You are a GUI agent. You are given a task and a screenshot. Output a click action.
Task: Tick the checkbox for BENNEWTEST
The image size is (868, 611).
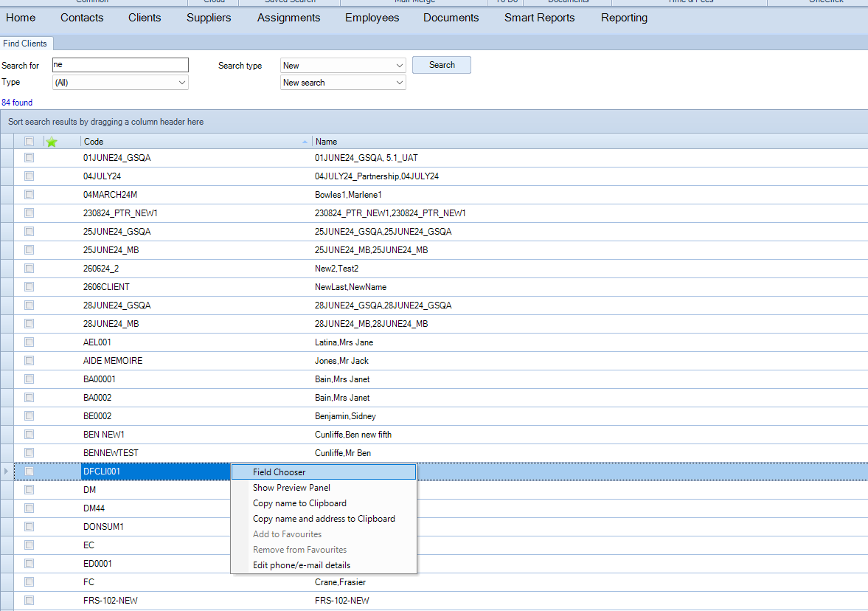pyautogui.click(x=29, y=453)
